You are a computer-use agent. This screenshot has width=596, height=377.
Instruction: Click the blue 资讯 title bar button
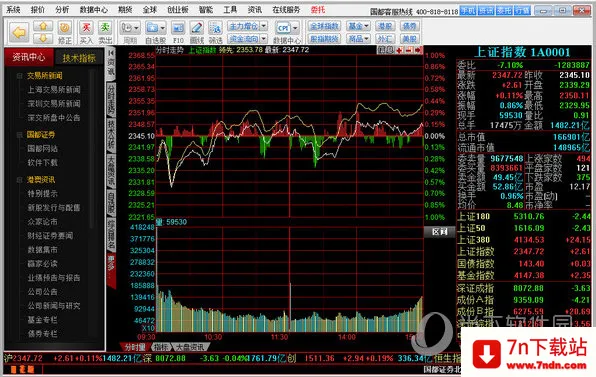coord(486,11)
